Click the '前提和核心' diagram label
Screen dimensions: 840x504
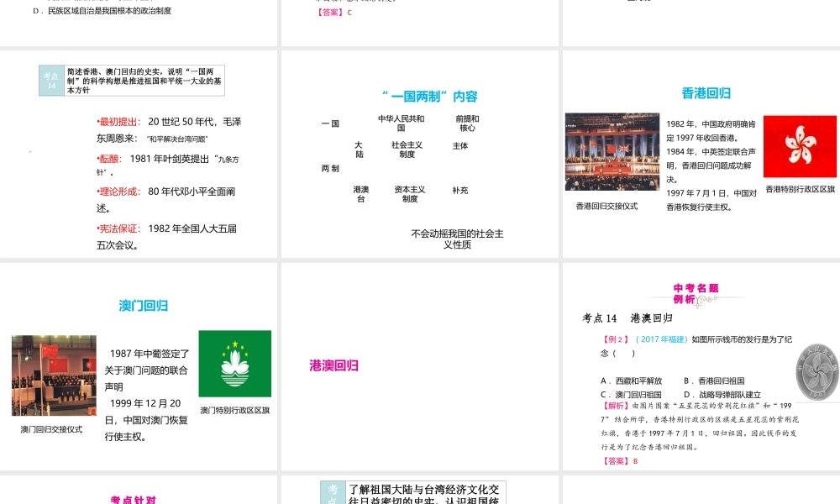click(467, 123)
